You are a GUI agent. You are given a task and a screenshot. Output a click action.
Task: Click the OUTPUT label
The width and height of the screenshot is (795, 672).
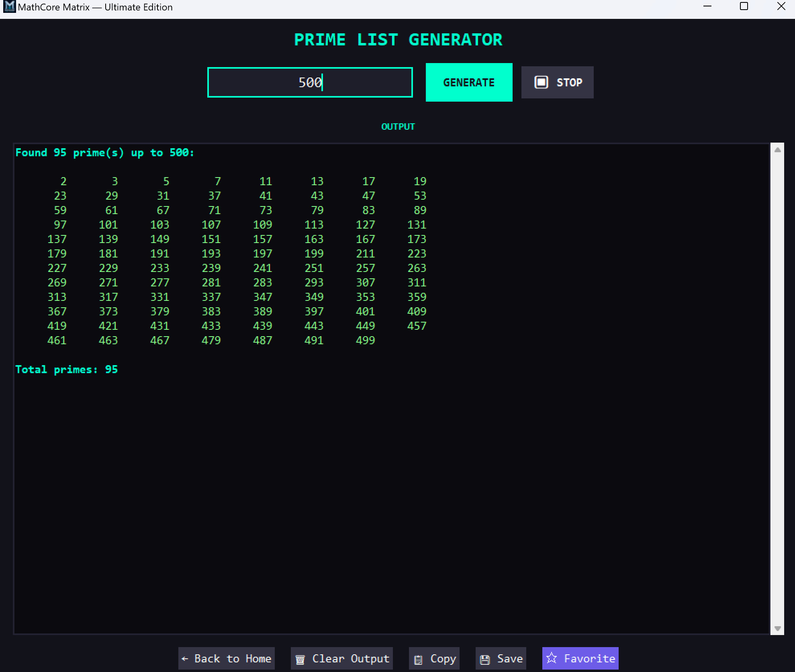[x=398, y=127]
